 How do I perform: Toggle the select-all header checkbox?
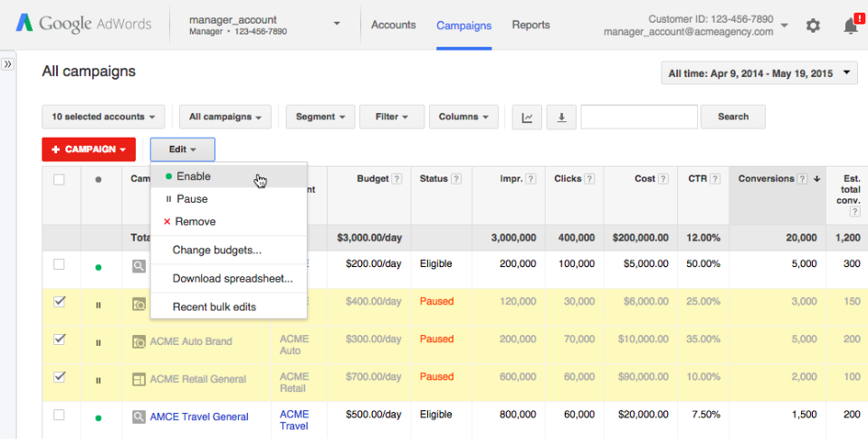click(59, 179)
